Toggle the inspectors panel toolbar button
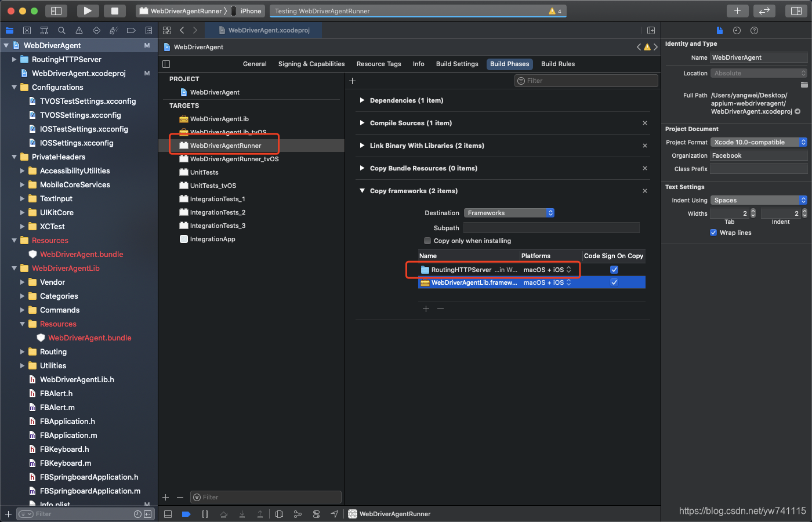This screenshot has height=522, width=812. tap(796, 10)
